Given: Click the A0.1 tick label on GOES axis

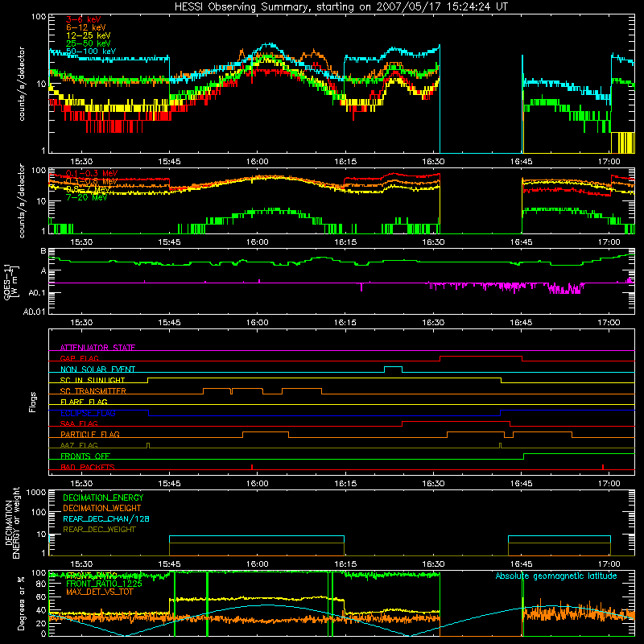Looking at the screenshot, I should (x=37, y=292).
